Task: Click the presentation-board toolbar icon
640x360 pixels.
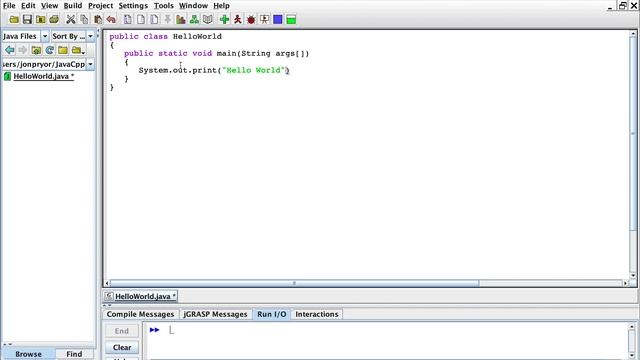Action: (264, 19)
